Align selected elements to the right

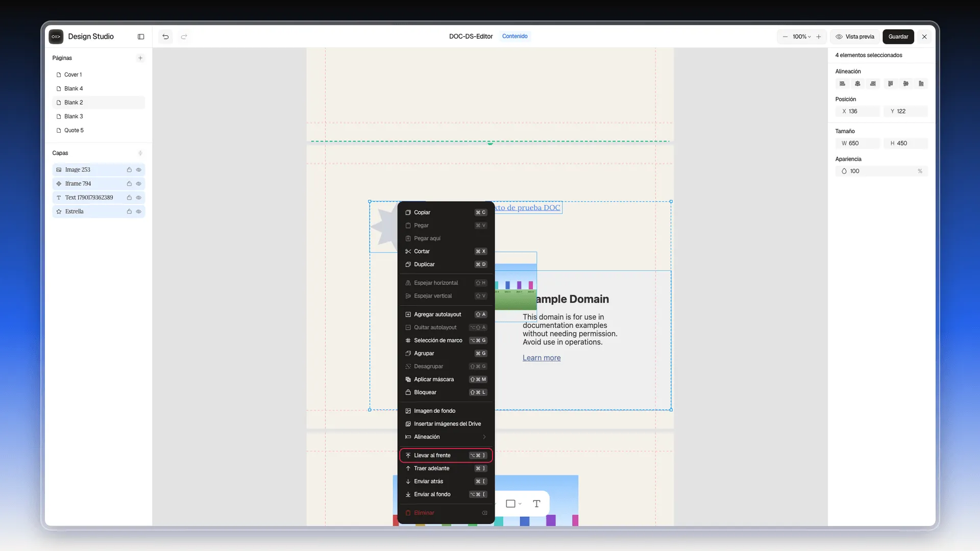[873, 84]
